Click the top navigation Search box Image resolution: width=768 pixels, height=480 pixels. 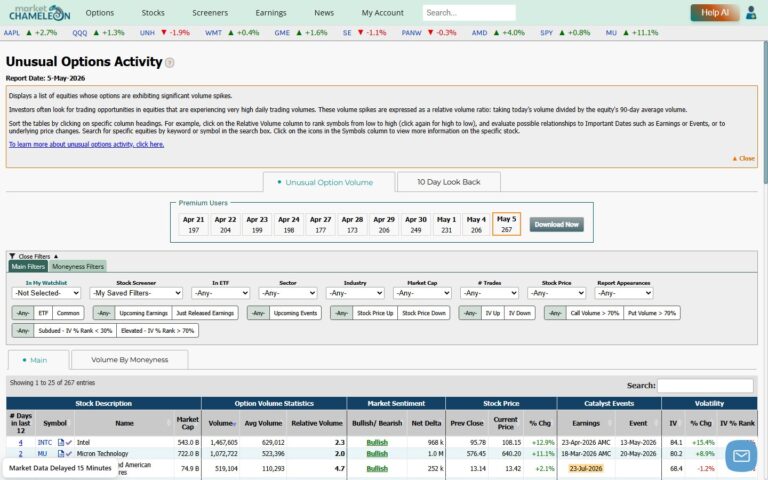click(x=469, y=13)
